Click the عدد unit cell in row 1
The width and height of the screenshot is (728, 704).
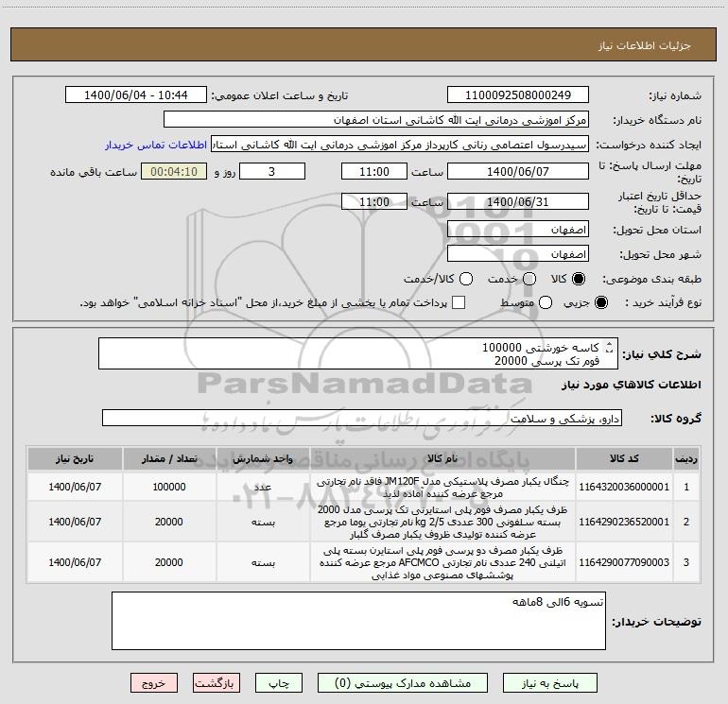tap(263, 487)
